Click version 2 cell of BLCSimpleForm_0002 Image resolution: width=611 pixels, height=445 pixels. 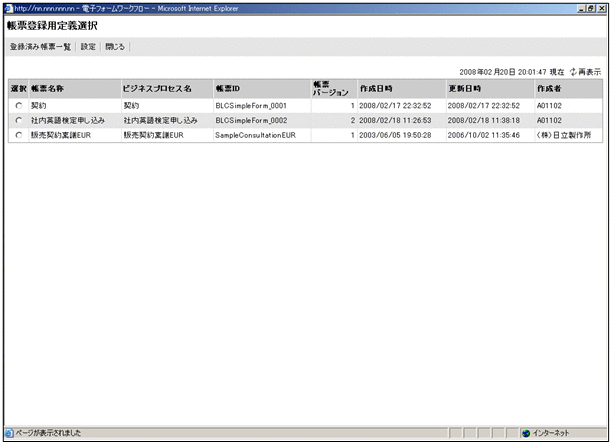click(x=334, y=120)
